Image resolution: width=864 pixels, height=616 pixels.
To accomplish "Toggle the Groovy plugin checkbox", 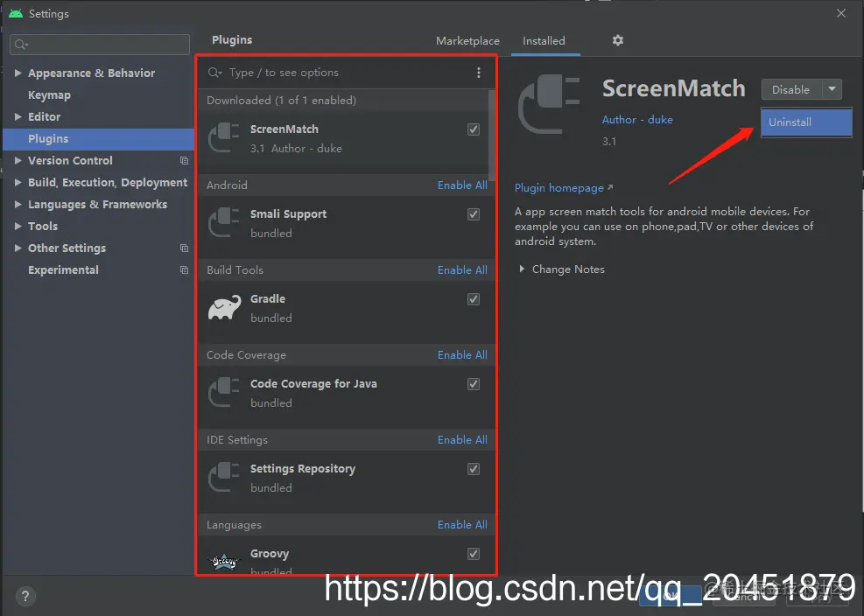I will click(x=474, y=554).
